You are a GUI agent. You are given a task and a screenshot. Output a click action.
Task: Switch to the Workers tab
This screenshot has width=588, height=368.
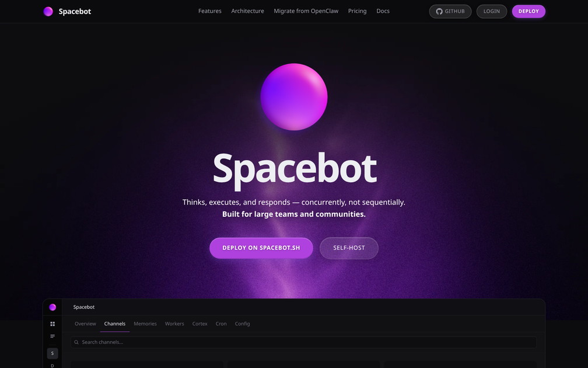pyautogui.click(x=174, y=324)
